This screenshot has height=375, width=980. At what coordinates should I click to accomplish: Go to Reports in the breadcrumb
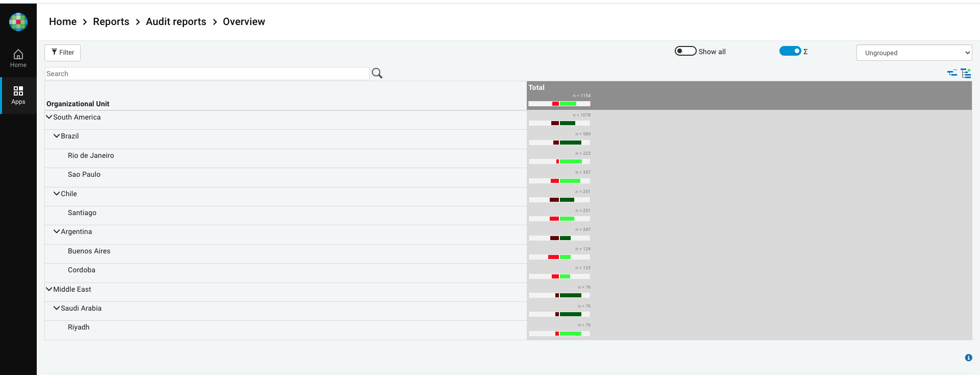pyautogui.click(x=111, y=21)
